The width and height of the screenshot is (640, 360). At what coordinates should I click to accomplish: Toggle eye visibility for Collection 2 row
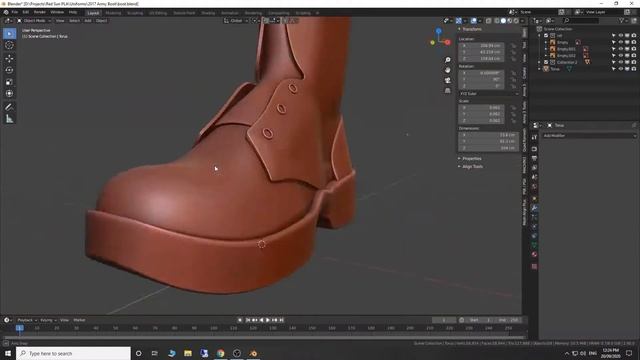[620, 62]
